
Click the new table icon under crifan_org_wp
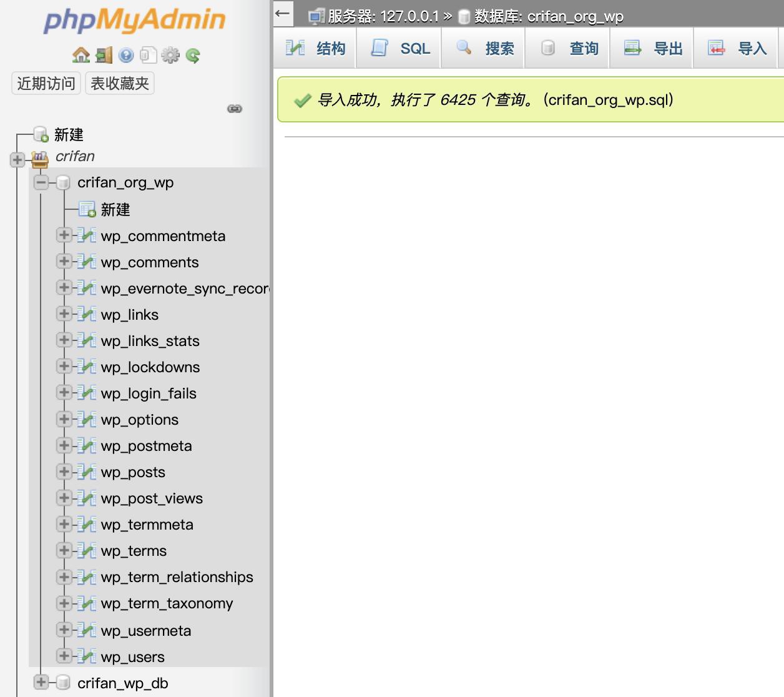point(87,209)
